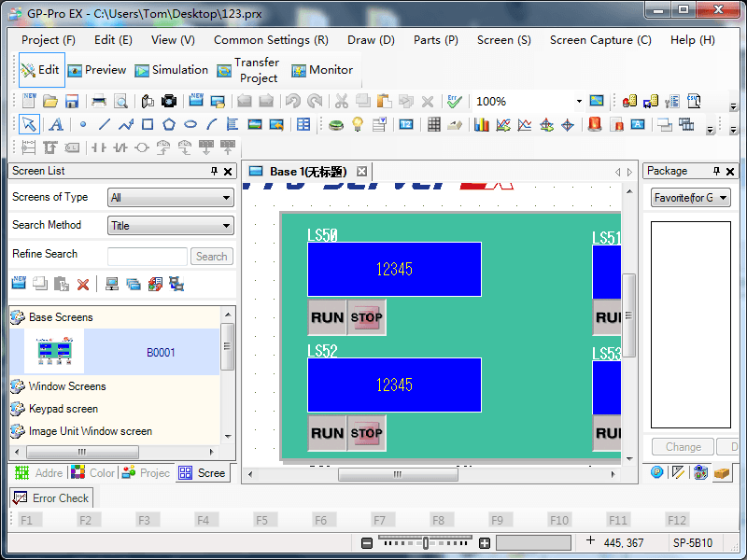Open the CSV export toolbar icon
Screen dimensions: 747x560
694,101
